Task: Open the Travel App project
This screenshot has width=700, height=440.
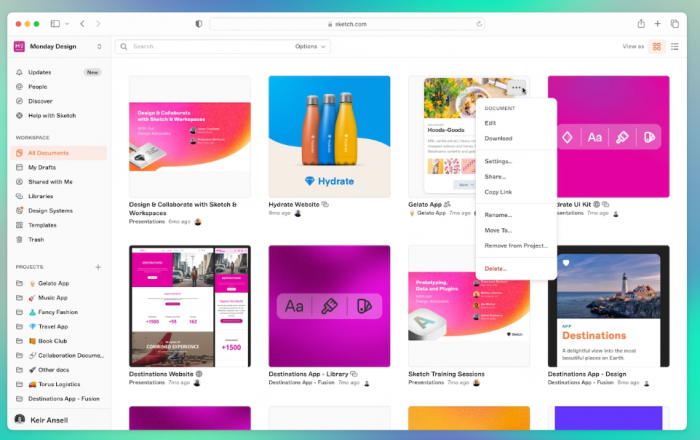Action: (58, 326)
